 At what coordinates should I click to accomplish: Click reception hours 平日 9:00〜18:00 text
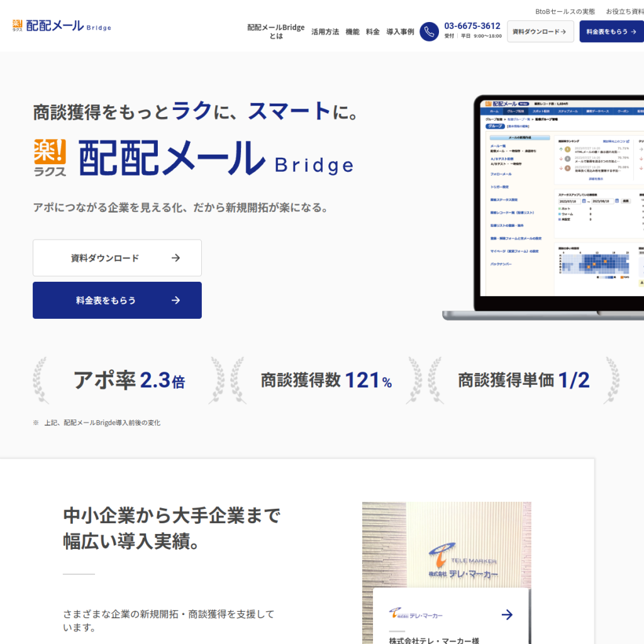pyautogui.click(x=481, y=36)
